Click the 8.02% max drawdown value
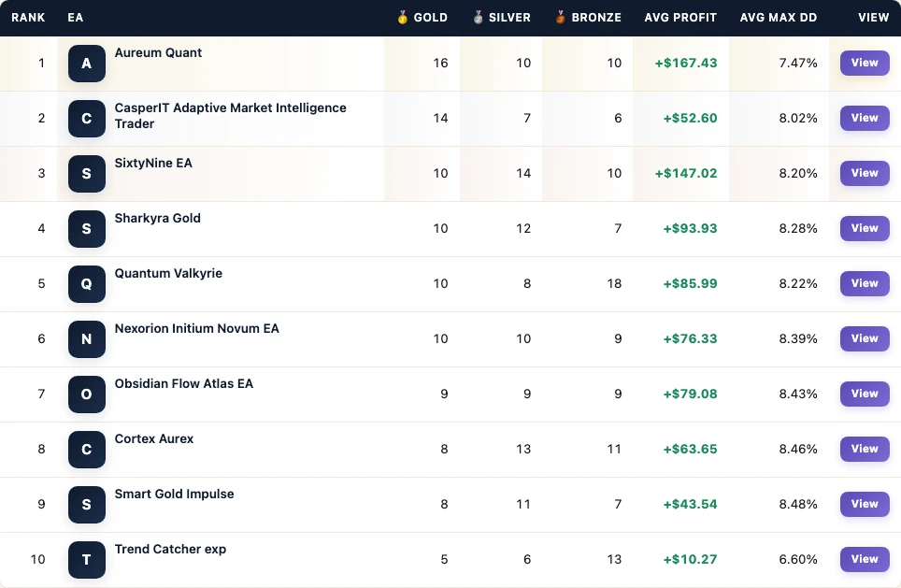This screenshot has height=588, width=901. [x=798, y=119]
